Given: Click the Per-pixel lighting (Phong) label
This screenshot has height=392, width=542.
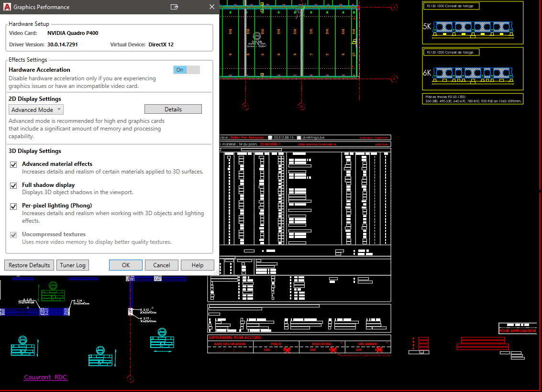Looking at the screenshot, I should coord(57,206).
